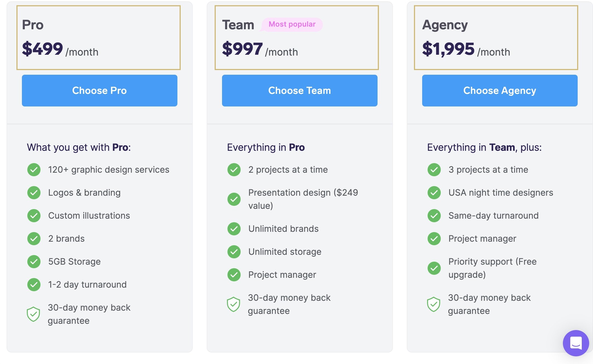Click the $1,995 /month Agency price box

pos(496,38)
